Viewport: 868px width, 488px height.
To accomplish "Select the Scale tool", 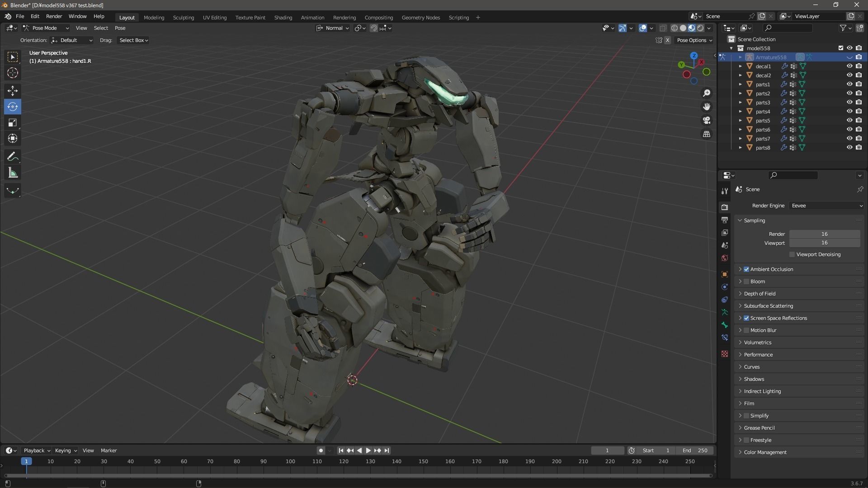I will point(13,122).
